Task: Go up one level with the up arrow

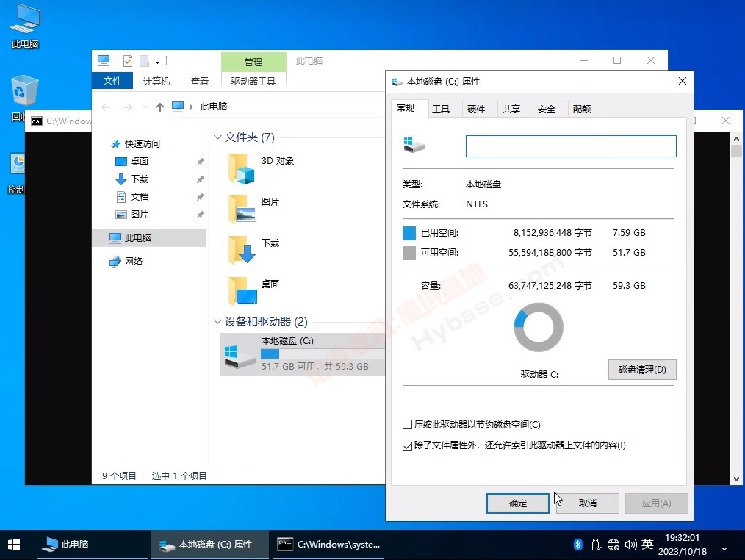Action: click(160, 107)
